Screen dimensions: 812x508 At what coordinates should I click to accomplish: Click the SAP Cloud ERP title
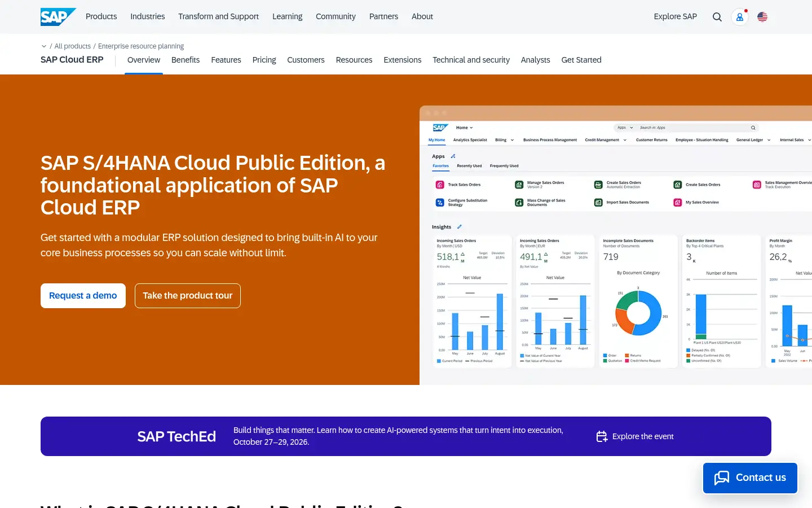[72, 60]
